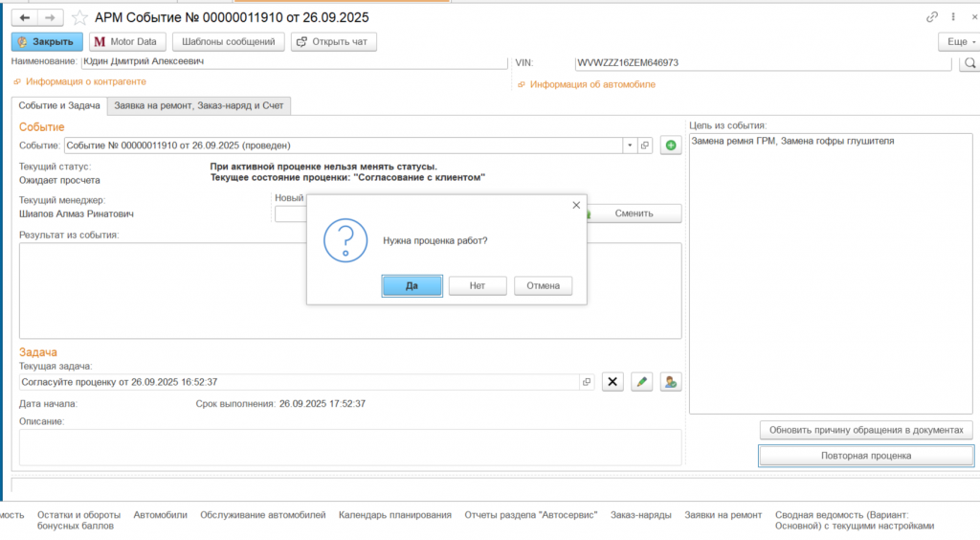Confirm dialog by pressing Да

pos(412,285)
